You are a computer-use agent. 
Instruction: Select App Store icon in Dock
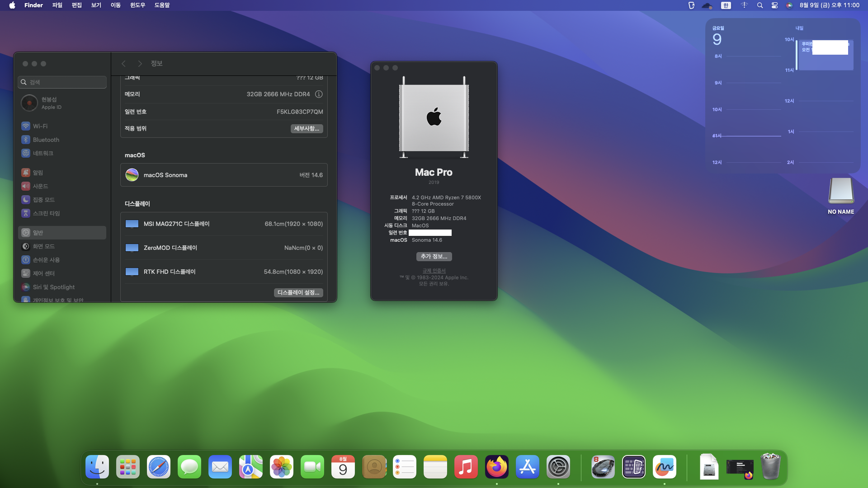pos(528,467)
